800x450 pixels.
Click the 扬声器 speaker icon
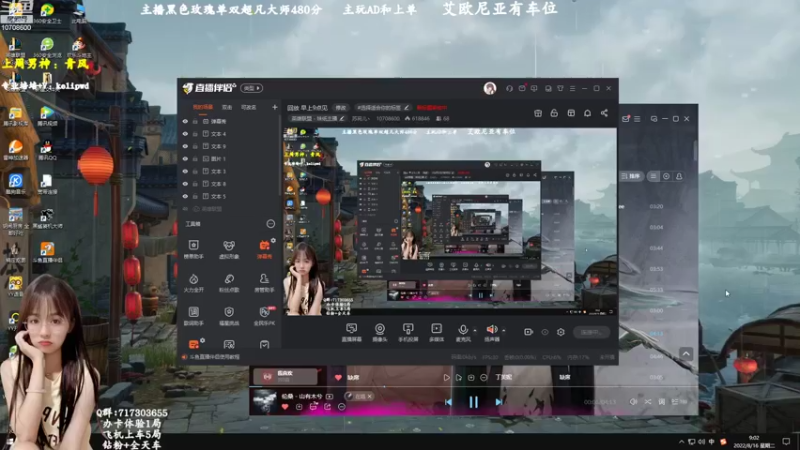pyautogui.click(x=492, y=330)
